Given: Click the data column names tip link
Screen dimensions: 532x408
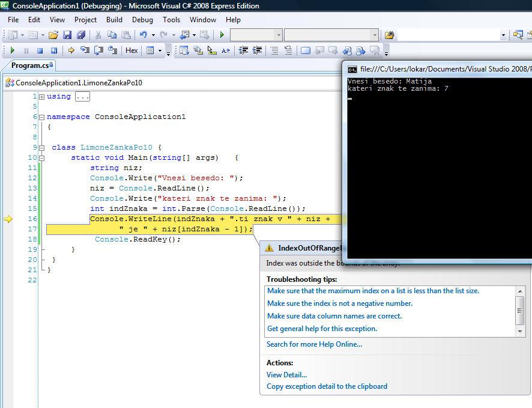Looking at the screenshot, I should click(334, 316).
